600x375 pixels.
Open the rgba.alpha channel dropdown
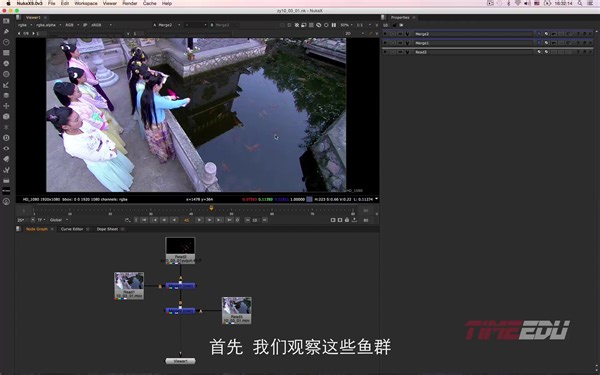pos(48,25)
